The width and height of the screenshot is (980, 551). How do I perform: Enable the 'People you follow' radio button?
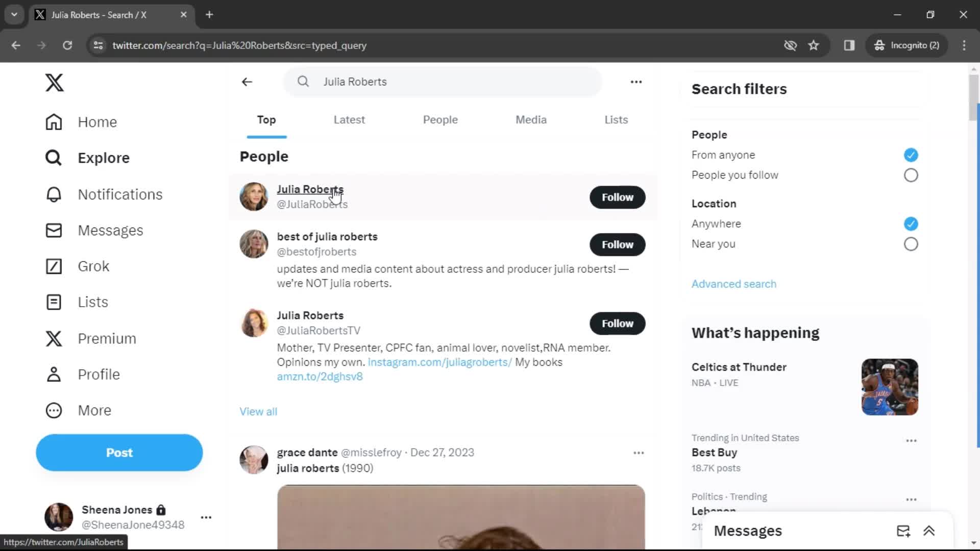coord(911,175)
